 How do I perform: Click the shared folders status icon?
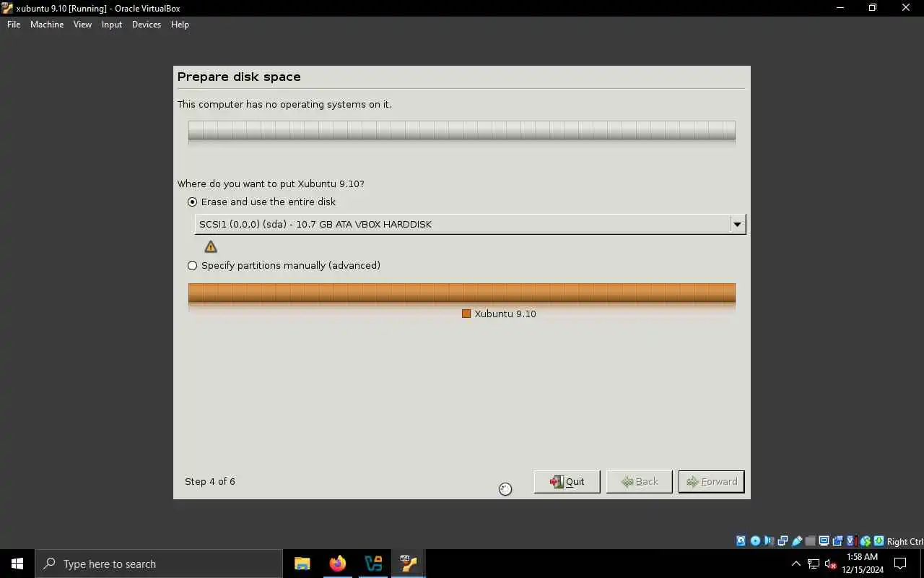coord(810,541)
